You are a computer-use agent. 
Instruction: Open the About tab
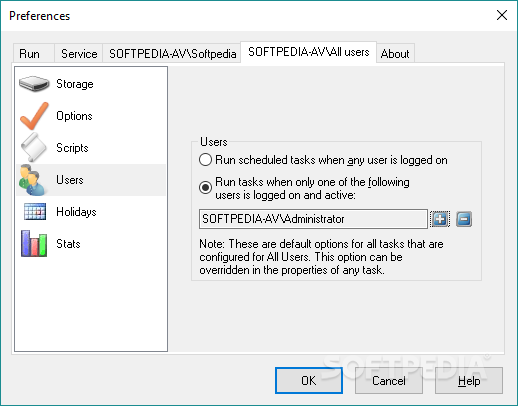click(395, 53)
